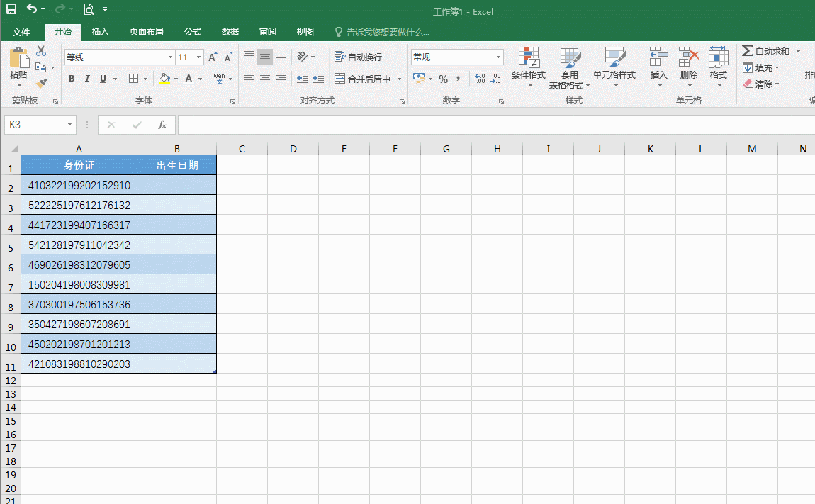This screenshot has width=815, height=504.
Task: Click AutoSum (自动求和) button
Action: (x=766, y=51)
